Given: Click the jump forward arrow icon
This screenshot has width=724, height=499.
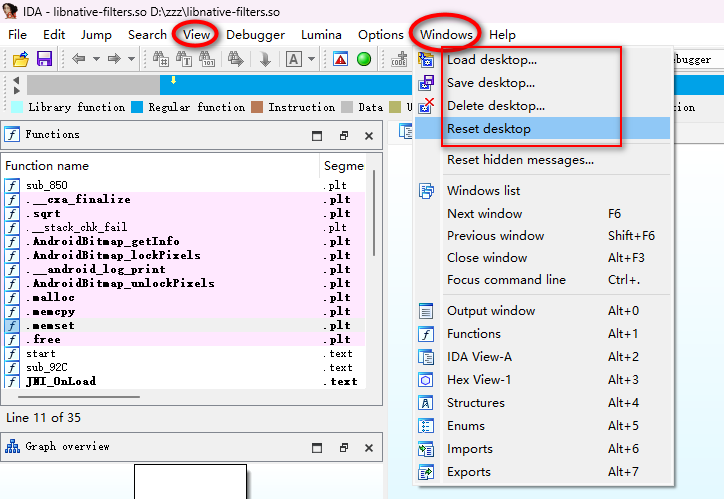Looking at the screenshot, I should pyautogui.click(x=114, y=59).
